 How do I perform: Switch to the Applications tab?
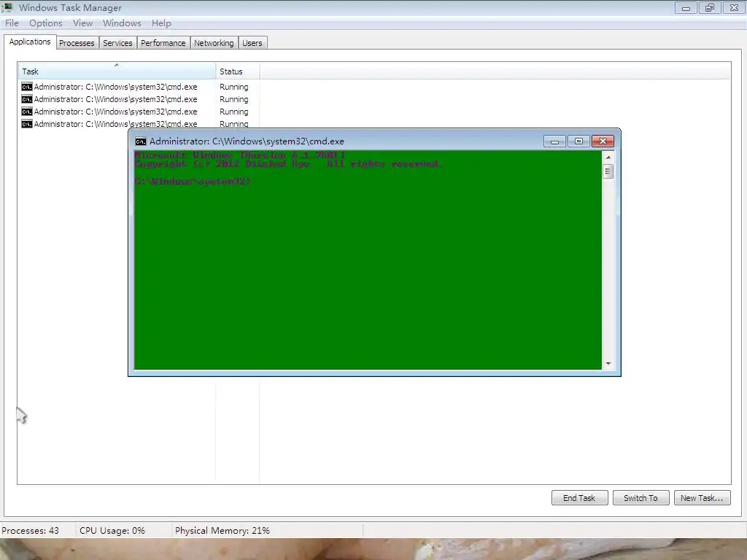coord(30,42)
